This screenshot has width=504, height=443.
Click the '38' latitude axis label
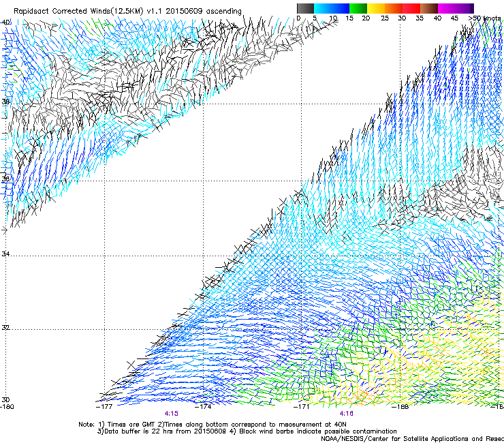[5, 102]
